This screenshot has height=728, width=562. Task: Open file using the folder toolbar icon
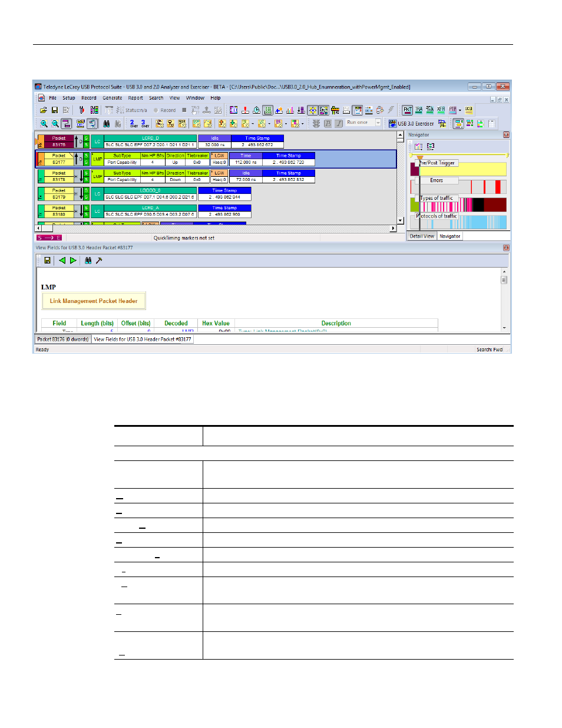click(x=43, y=110)
